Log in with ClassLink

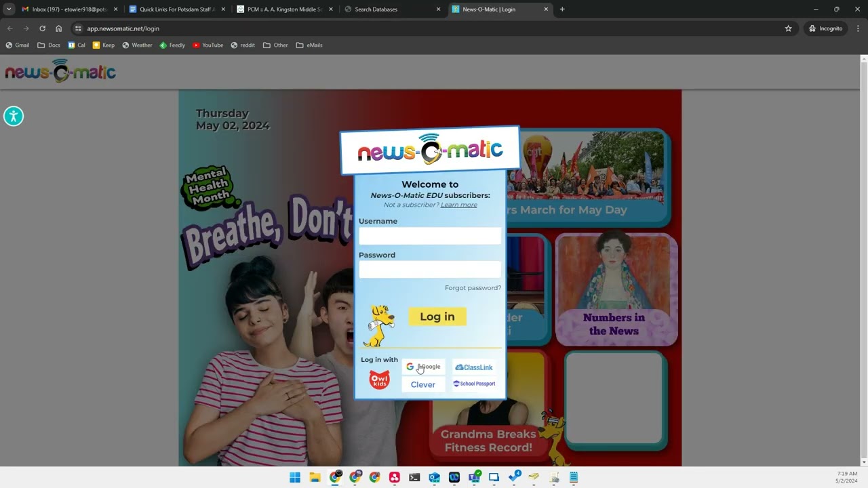point(474,367)
